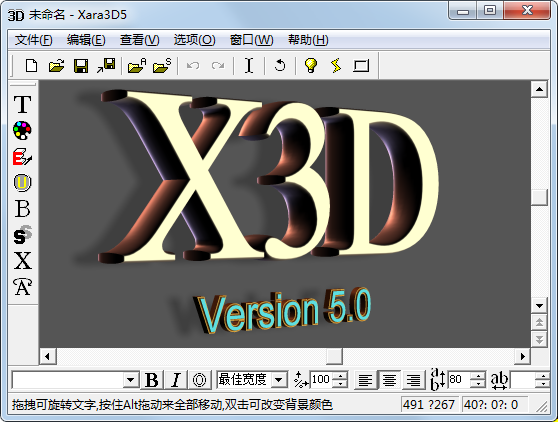Click the vertical scrollbar thumb
The width and height of the screenshot is (558, 422).
point(539,197)
